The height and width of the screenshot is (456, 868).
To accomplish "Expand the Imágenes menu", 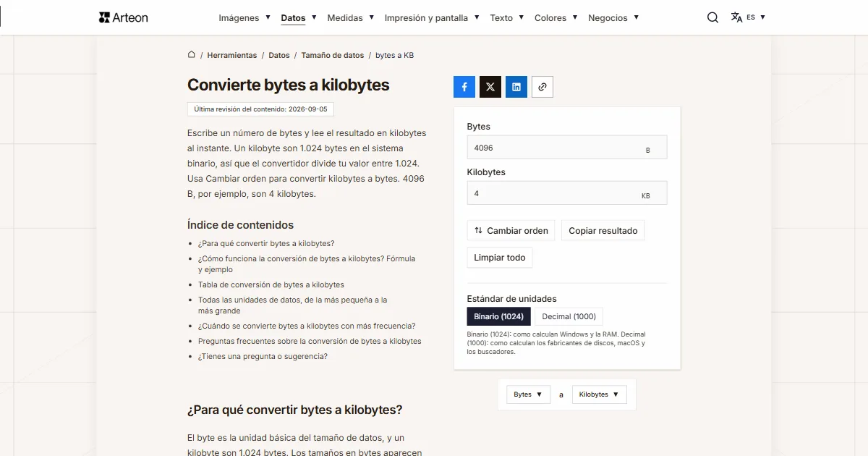I will click(244, 17).
